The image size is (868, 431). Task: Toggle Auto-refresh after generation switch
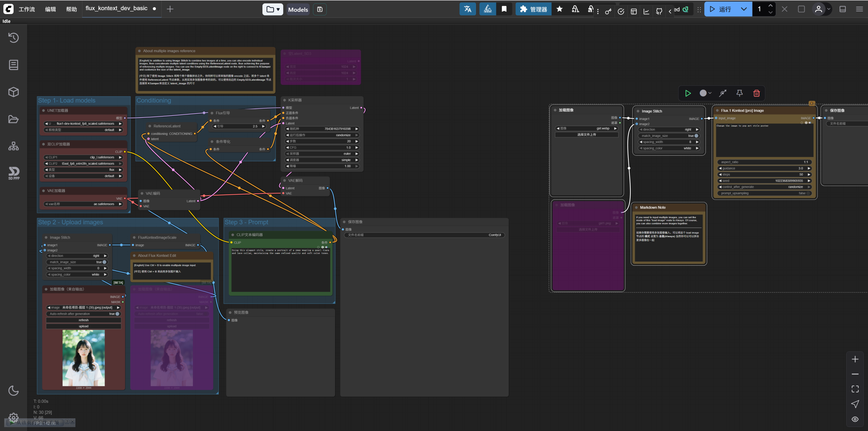(x=117, y=314)
